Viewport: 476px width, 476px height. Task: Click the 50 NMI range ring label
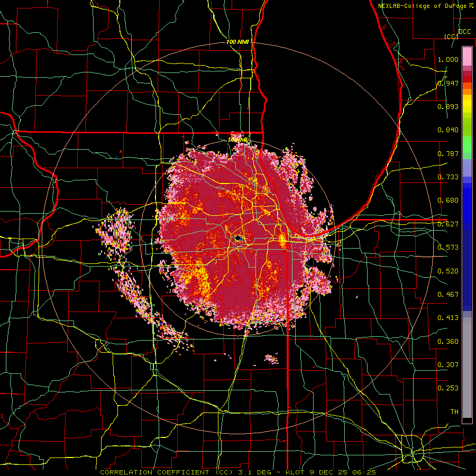(237, 140)
